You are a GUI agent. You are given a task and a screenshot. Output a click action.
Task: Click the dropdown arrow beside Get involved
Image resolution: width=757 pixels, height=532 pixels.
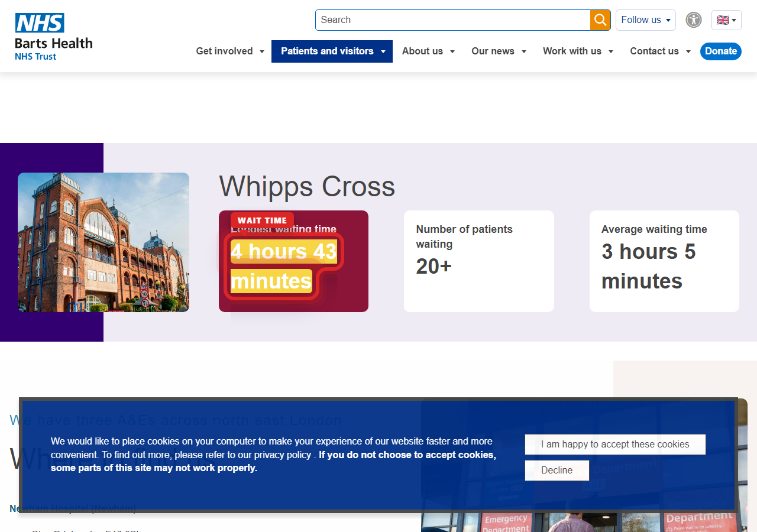pyautogui.click(x=262, y=52)
